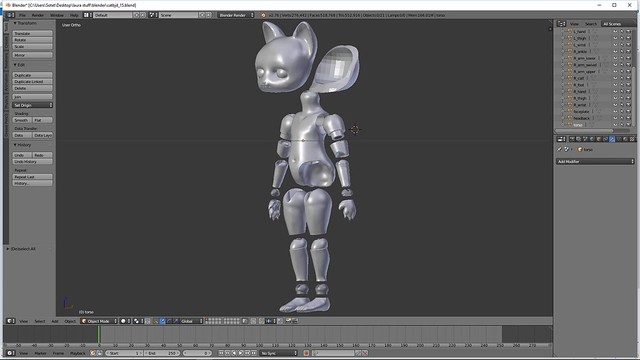
Task: Open the Blender Render engine dropdown
Action: coord(236,15)
